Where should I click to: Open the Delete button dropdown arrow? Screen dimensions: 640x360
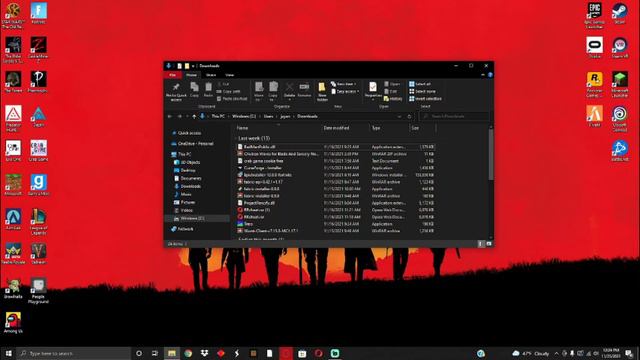click(x=289, y=99)
